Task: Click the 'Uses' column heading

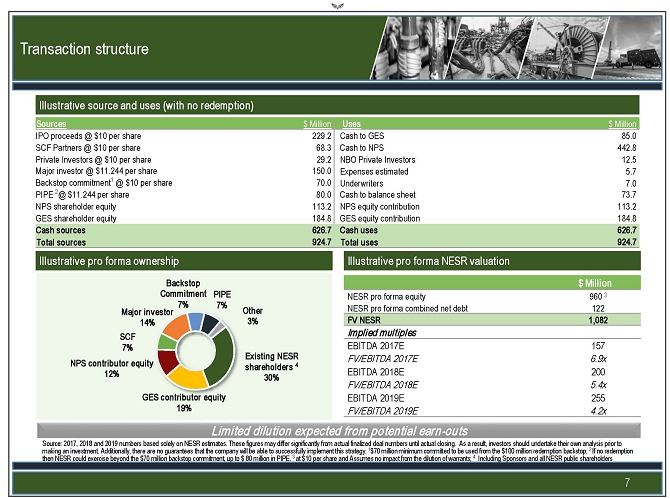Action: [x=351, y=124]
